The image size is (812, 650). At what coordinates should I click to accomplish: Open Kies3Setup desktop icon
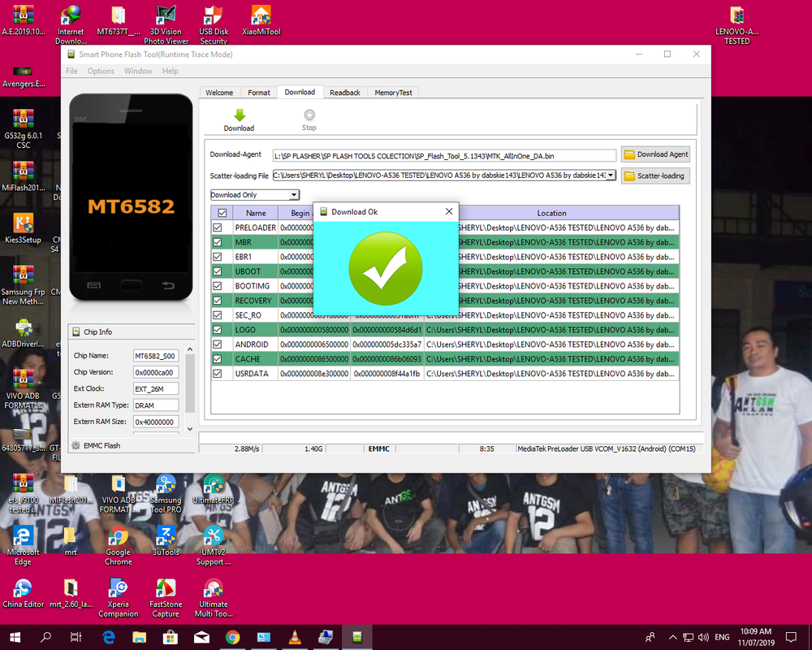pyautogui.click(x=23, y=228)
